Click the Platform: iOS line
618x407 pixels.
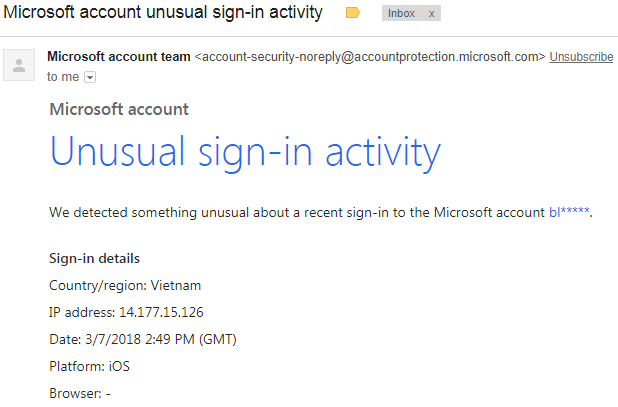click(89, 366)
